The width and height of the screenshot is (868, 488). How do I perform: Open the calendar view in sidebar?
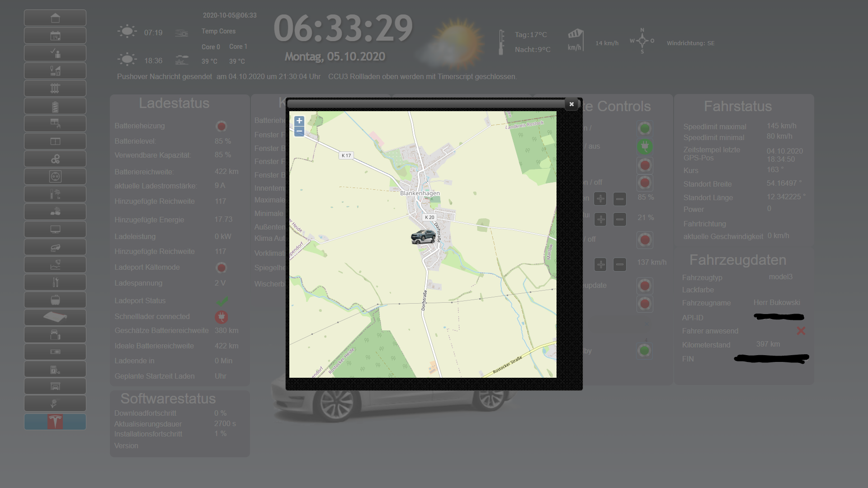55,36
